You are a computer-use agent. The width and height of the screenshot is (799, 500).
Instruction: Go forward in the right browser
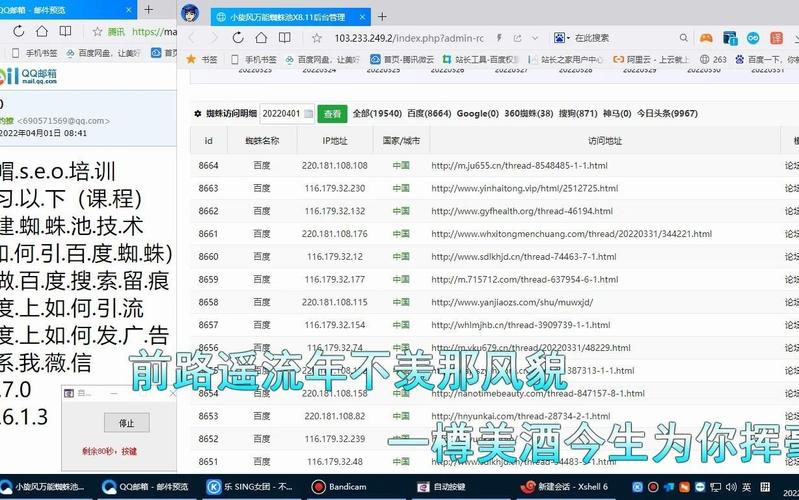tap(214, 38)
